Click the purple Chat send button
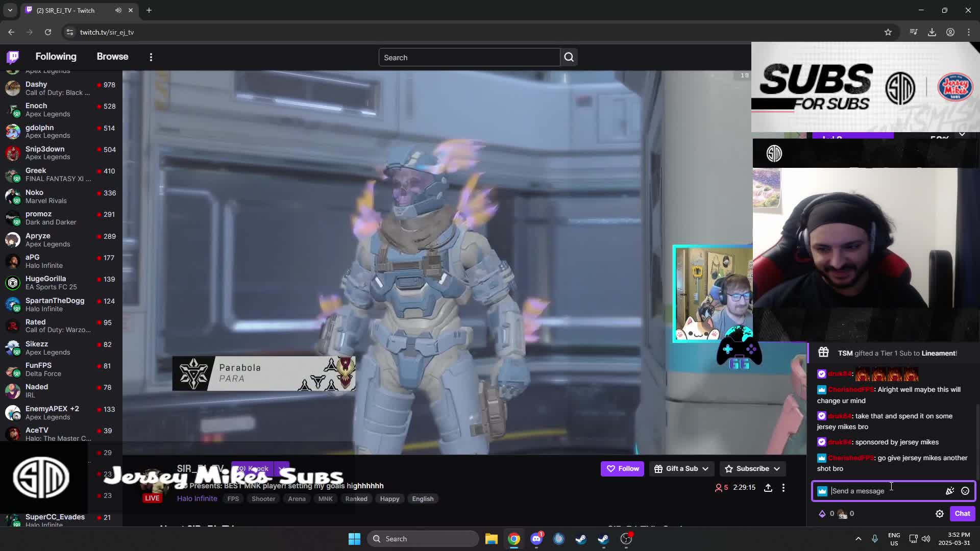The width and height of the screenshot is (980, 551). 962,513
